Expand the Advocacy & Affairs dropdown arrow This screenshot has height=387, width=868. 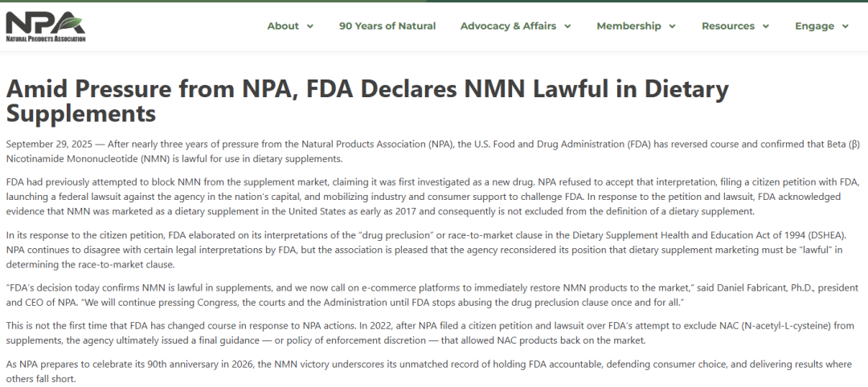(567, 26)
